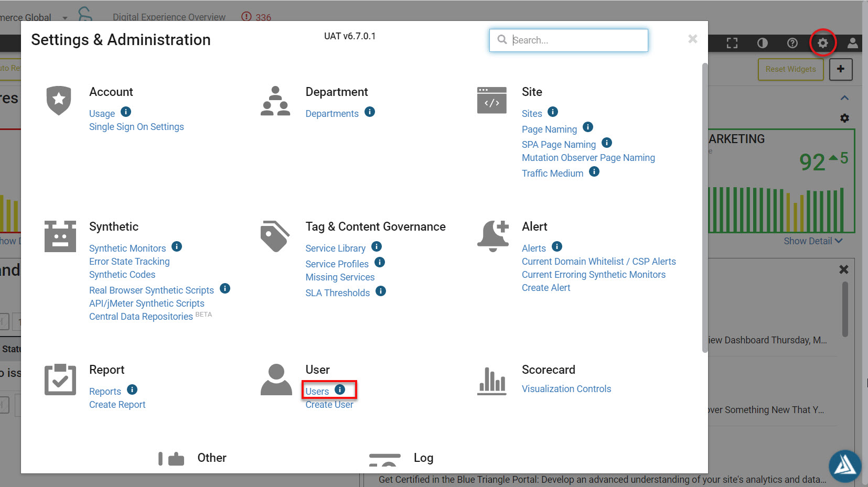The image size is (868, 487).
Task: Click the Reset Widgets button
Action: pyautogui.click(x=790, y=69)
